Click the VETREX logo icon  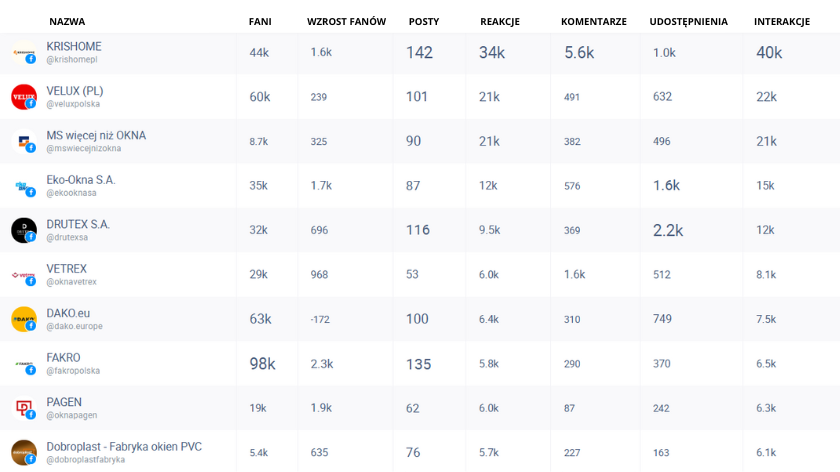click(24, 275)
